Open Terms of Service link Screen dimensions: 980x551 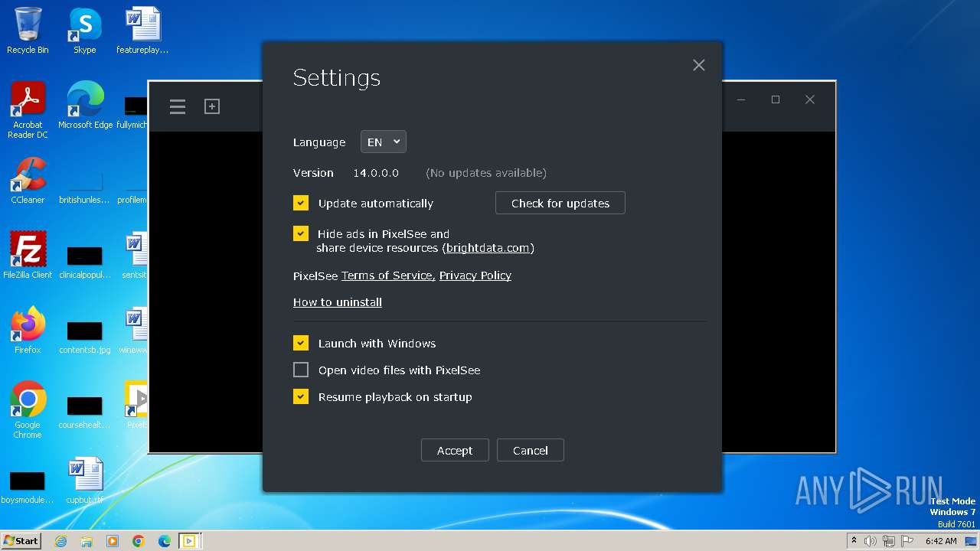coord(388,275)
